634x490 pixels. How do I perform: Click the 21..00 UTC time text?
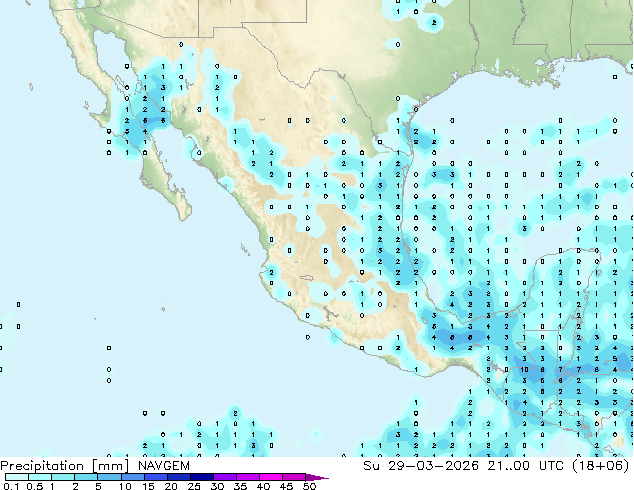[526, 466]
